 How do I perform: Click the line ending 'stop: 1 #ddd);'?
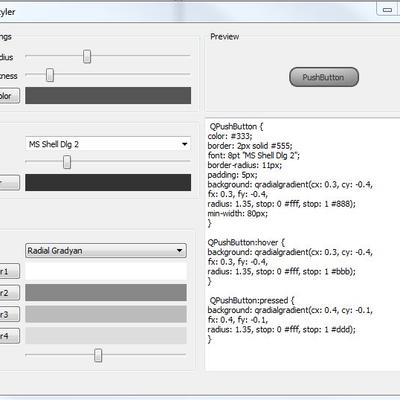[282, 329]
